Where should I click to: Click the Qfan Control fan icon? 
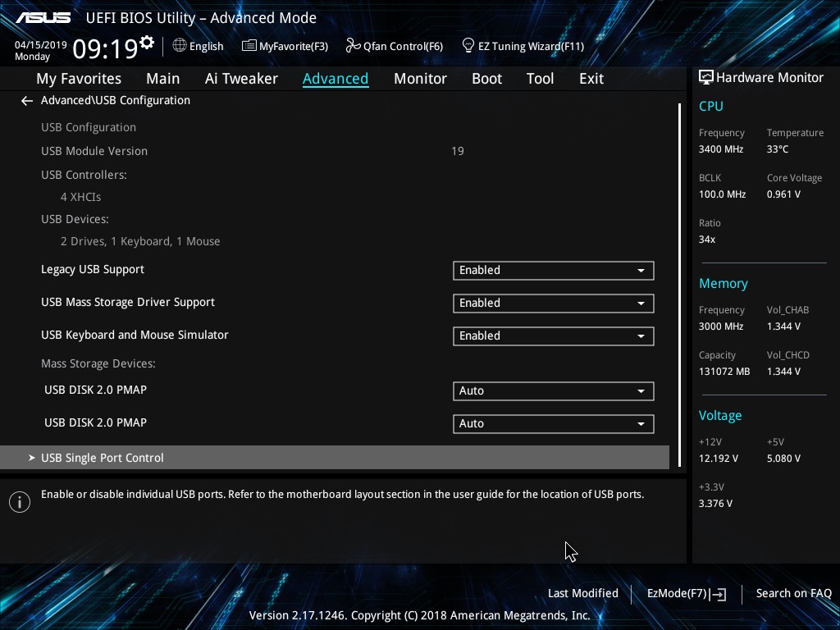pos(353,46)
